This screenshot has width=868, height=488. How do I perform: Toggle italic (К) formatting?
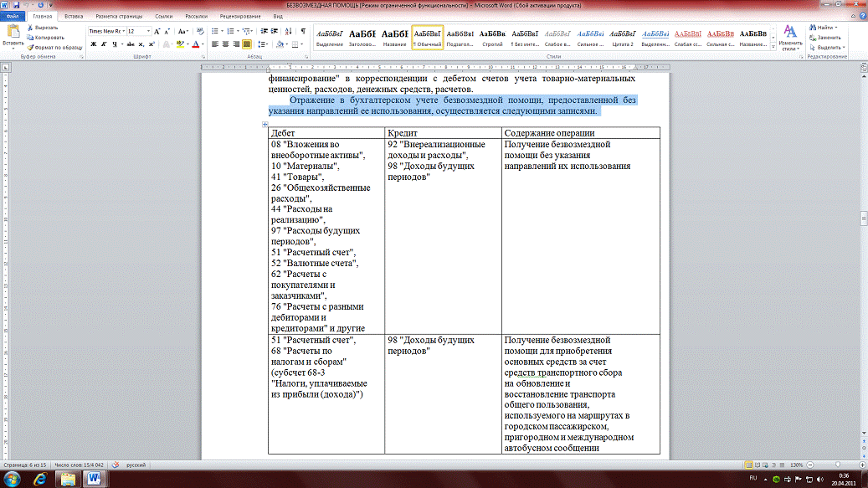tap(103, 44)
